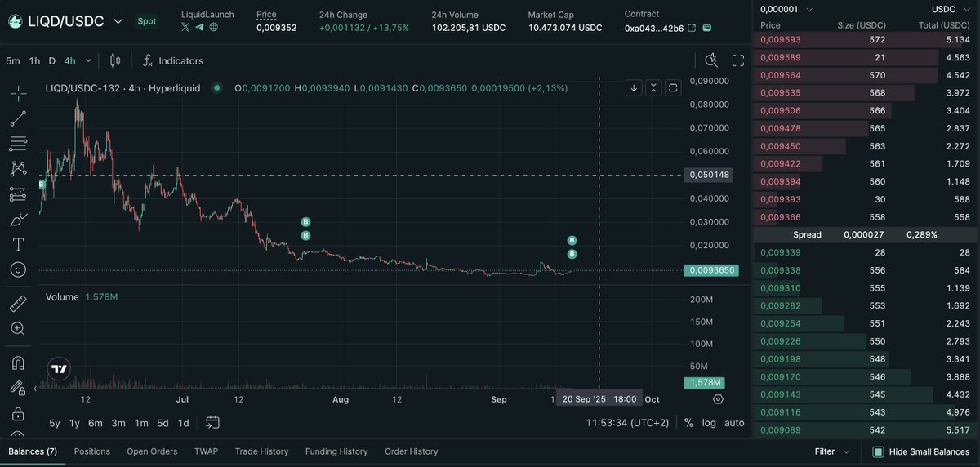Select the brush drawing tool

point(18,220)
